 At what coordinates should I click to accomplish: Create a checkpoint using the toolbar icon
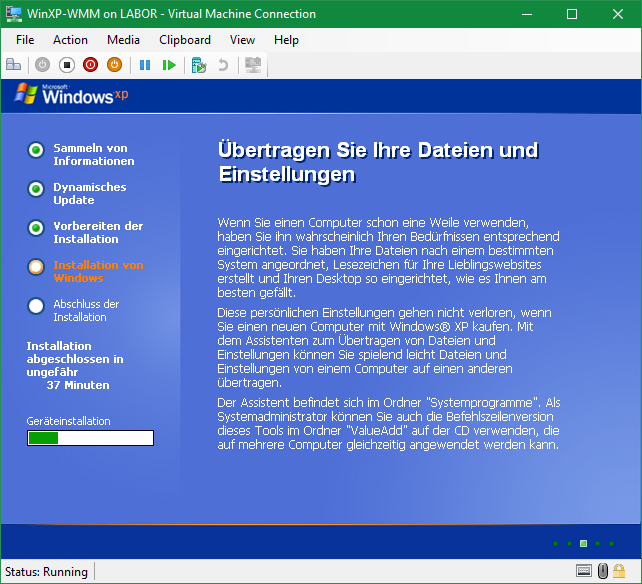coord(199,65)
